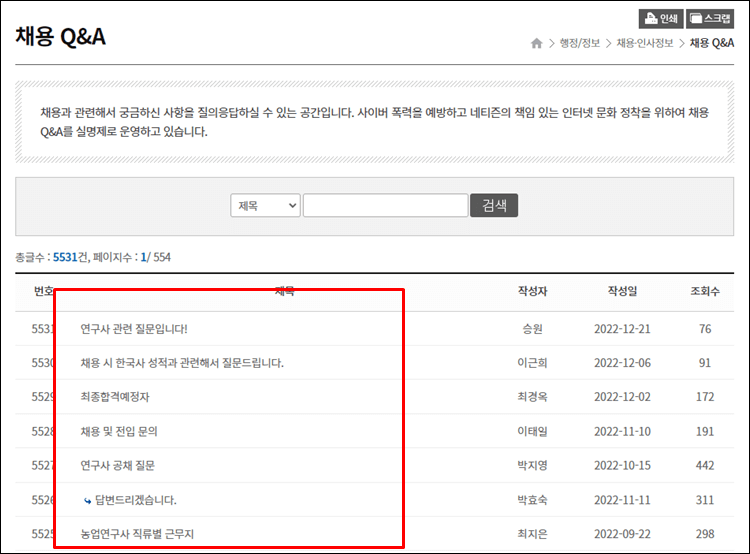Click the date 2022-09-22
Viewport: 750px width, 554px height.
622,534
